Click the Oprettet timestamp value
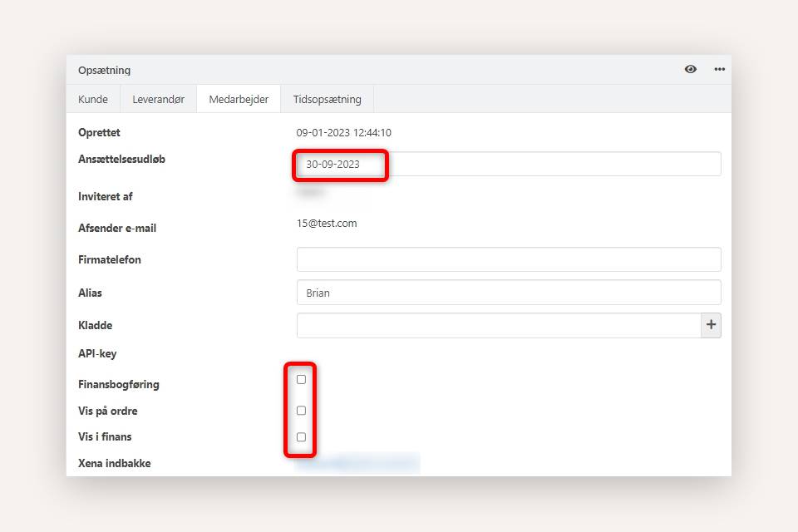This screenshot has width=798, height=532. coord(343,133)
